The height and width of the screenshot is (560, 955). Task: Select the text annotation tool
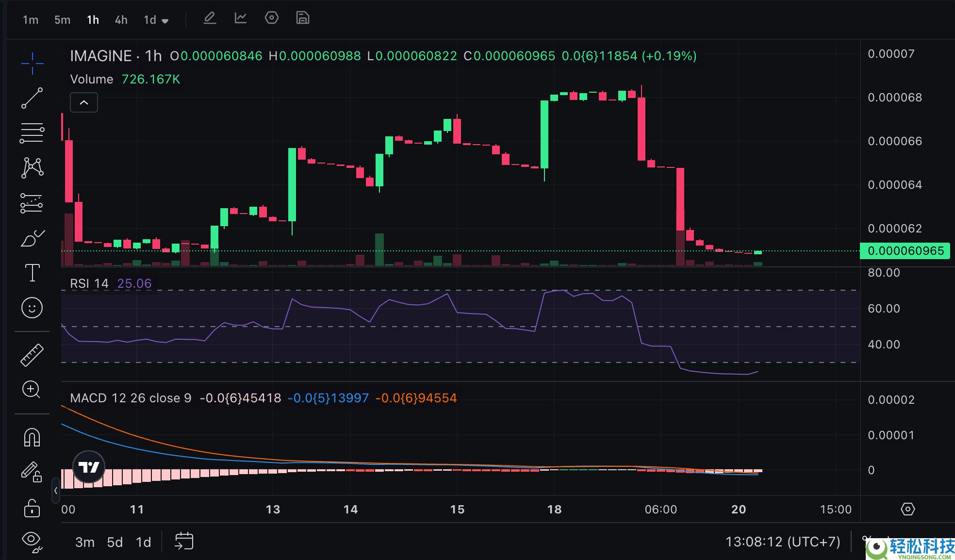point(32,273)
